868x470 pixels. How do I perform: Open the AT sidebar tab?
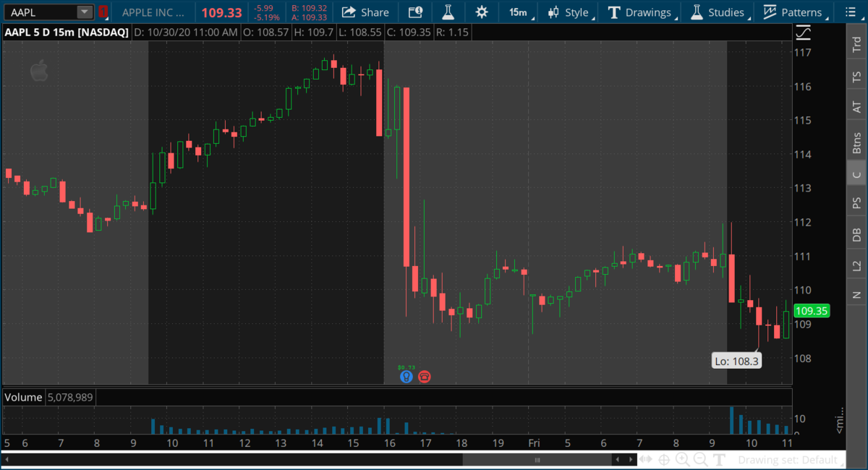[856, 107]
